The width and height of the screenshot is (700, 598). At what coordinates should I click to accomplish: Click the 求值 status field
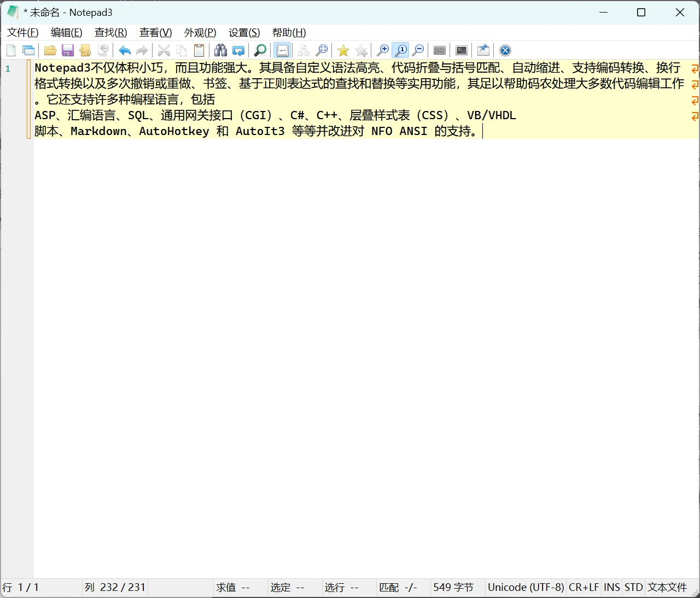click(x=241, y=588)
